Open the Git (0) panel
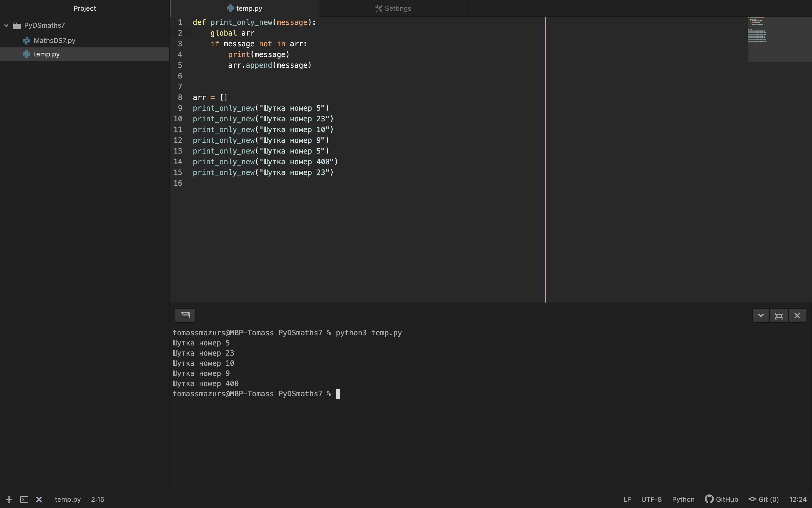The image size is (812, 508). [764, 499]
